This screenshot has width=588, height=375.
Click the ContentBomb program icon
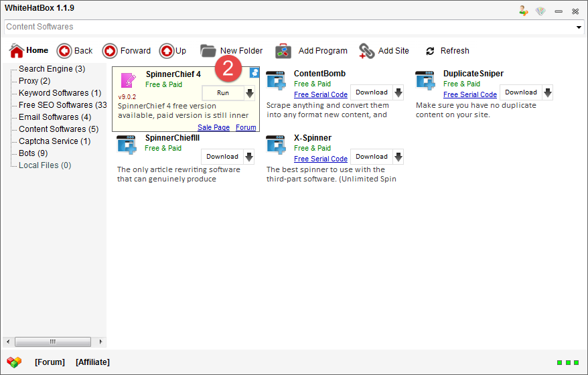click(276, 80)
